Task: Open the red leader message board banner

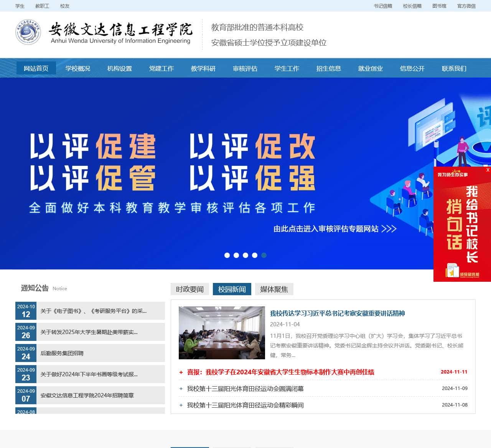Action: [x=462, y=225]
